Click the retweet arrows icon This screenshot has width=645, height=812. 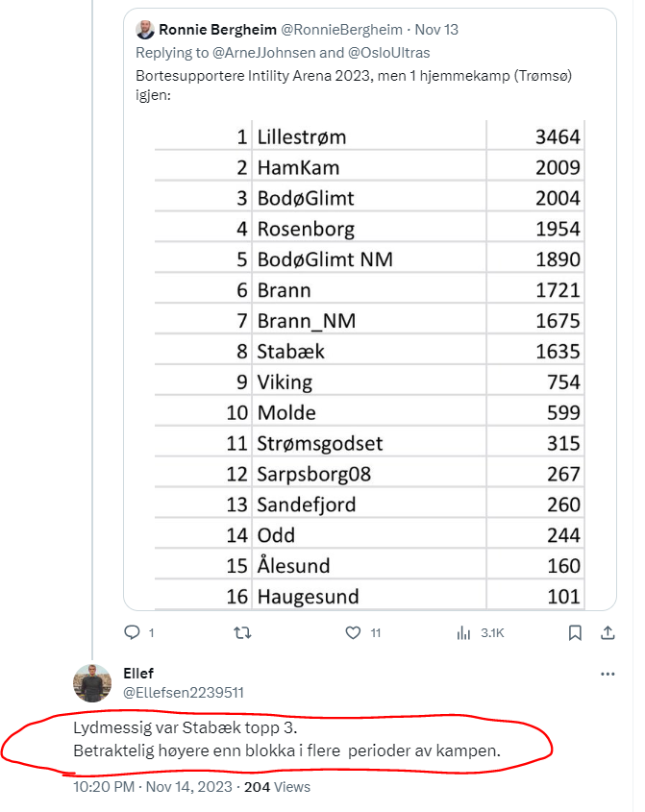click(242, 632)
